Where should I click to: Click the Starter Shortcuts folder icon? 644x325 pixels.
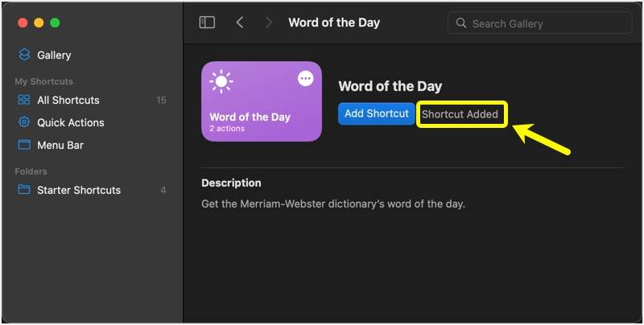tap(24, 191)
